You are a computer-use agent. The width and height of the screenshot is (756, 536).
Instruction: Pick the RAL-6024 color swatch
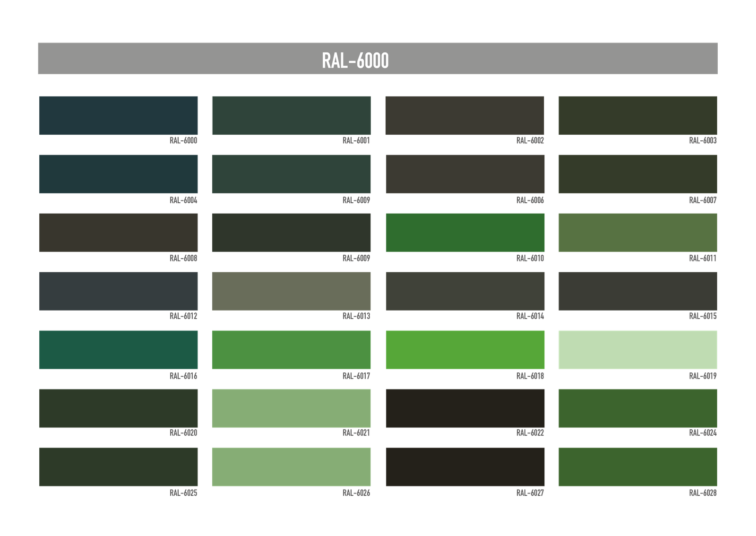[638, 408]
